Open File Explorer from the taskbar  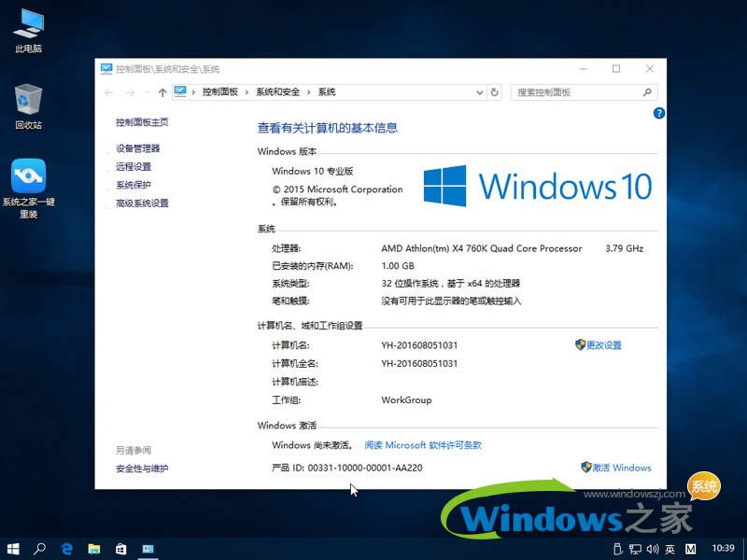pyautogui.click(x=93, y=549)
